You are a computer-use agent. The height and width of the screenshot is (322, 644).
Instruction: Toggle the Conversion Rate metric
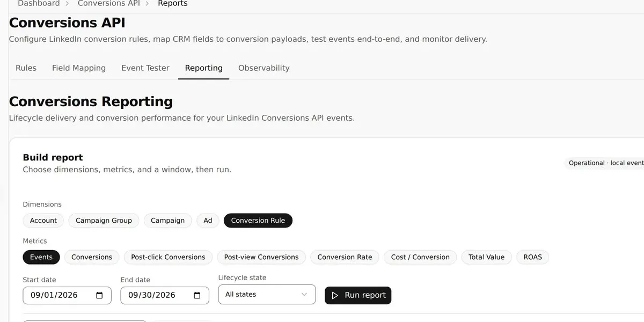[345, 257]
